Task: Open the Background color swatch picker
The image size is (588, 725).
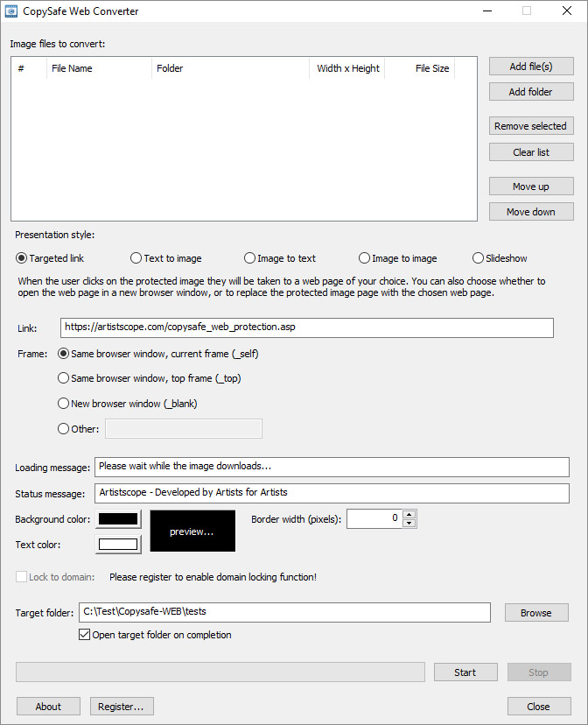Action: click(118, 519)
